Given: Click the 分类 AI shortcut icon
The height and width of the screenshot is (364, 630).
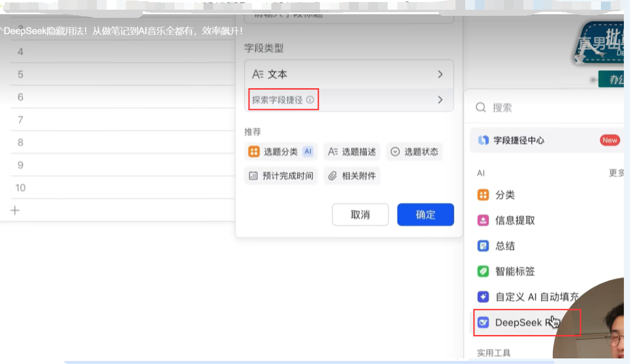Looking at the screenshot, I should point(483,195).
